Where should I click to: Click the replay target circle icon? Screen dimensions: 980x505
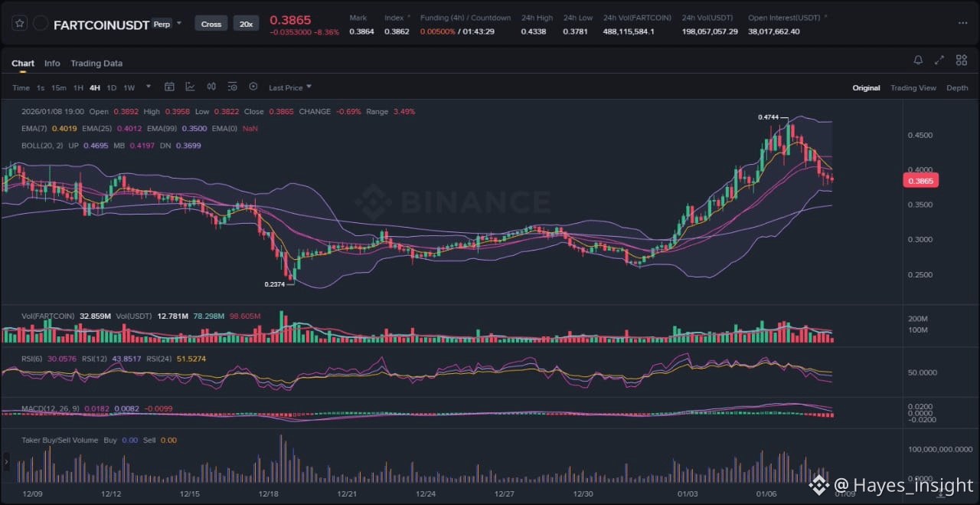pyautogui.click(x=253, y=87)
